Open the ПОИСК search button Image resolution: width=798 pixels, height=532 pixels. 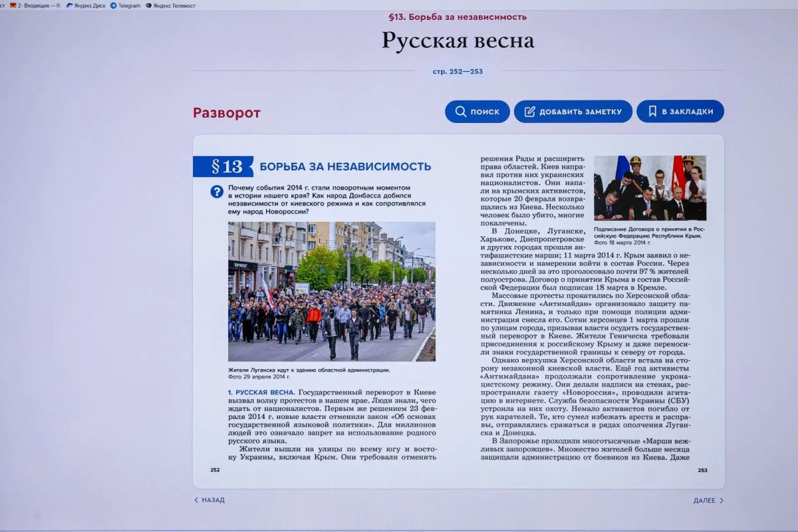[x=477, y=112]
